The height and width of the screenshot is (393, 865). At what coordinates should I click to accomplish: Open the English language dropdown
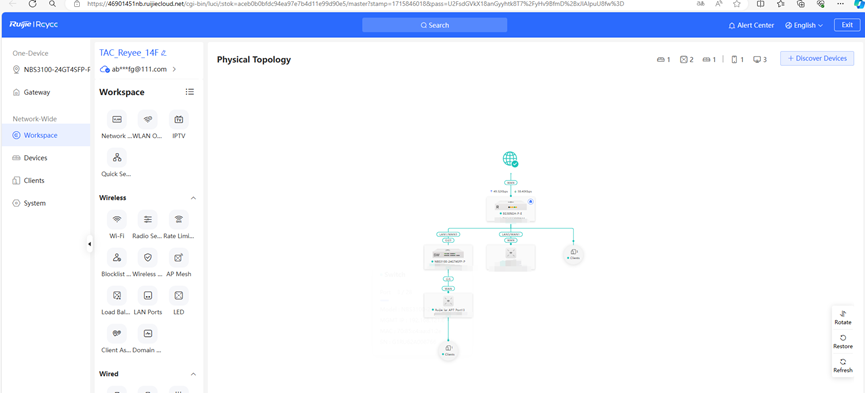coord(804,25)
